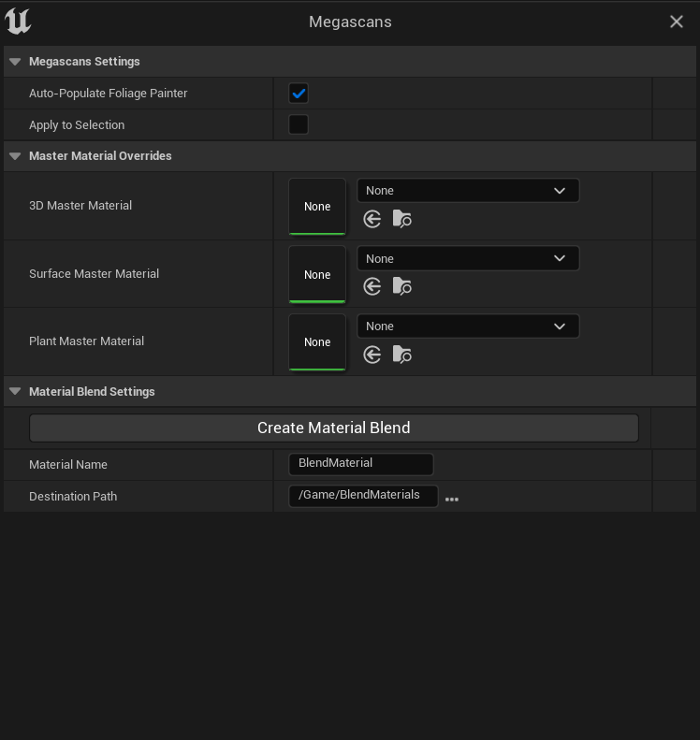Click the Plant Master Material label

click(x=86, y=341)
